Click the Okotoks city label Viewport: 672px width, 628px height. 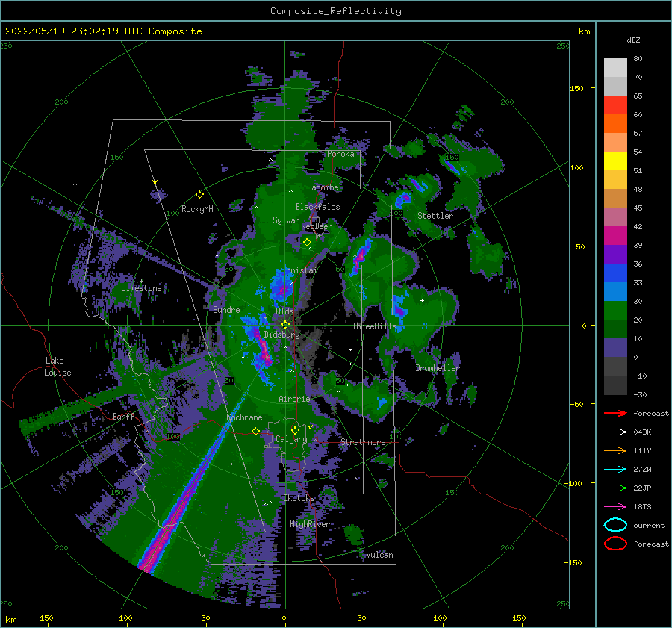(299, 498)
